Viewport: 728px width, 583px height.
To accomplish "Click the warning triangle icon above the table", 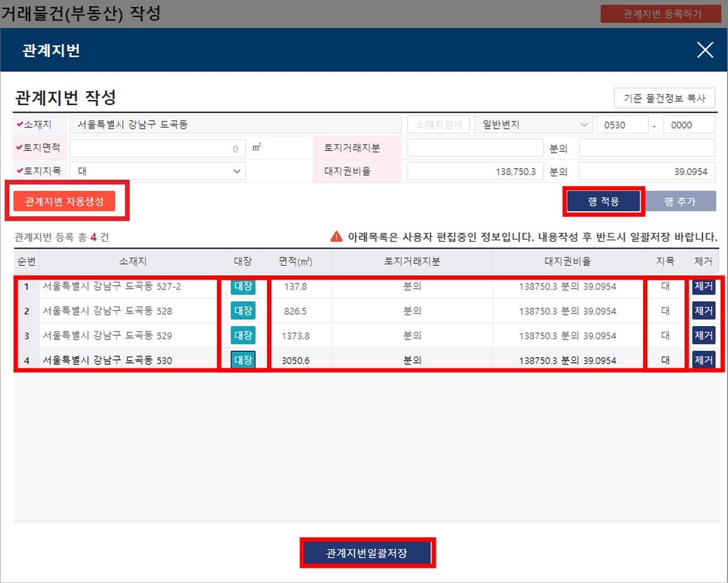I will click(336, 236).
